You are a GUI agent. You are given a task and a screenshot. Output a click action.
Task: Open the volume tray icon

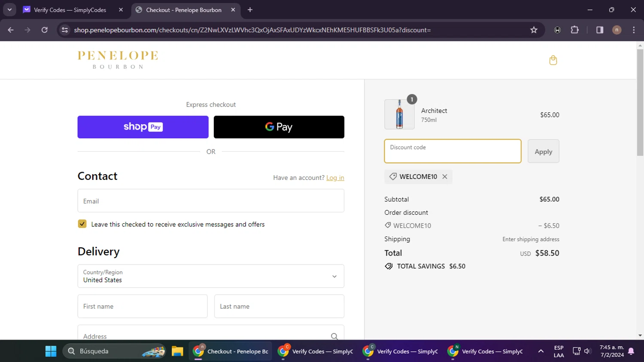tap(587, 351)
